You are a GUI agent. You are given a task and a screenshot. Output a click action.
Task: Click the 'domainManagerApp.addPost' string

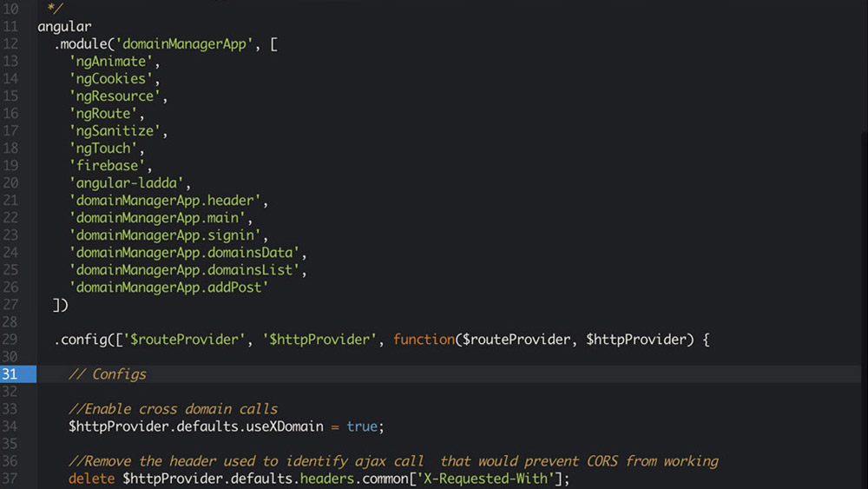pyautogui.click(x=169, y=287)
